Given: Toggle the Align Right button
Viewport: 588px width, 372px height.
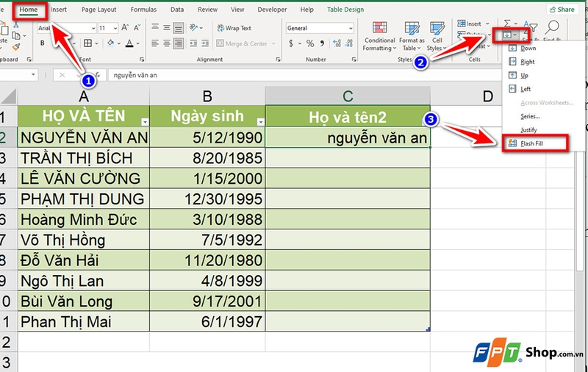Looking at the screenshot, I should (x=179, y=43).
